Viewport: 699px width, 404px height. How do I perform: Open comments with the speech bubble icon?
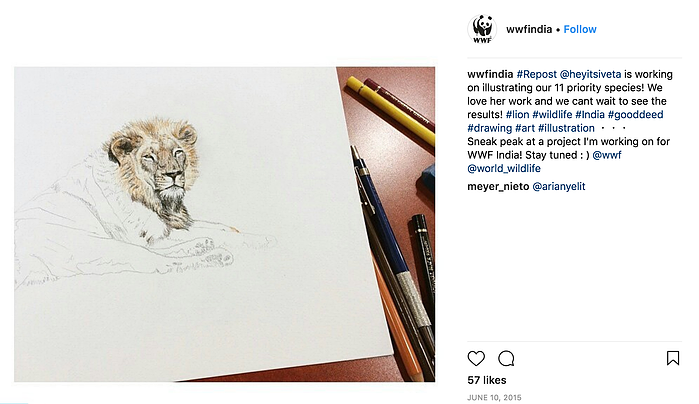pyautogui.click(x=506, y=358)
